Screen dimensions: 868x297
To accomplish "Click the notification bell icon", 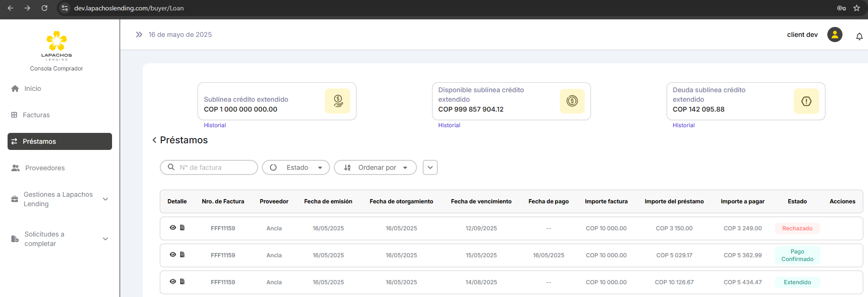I will pyautogui.click(x=859, y=36).
